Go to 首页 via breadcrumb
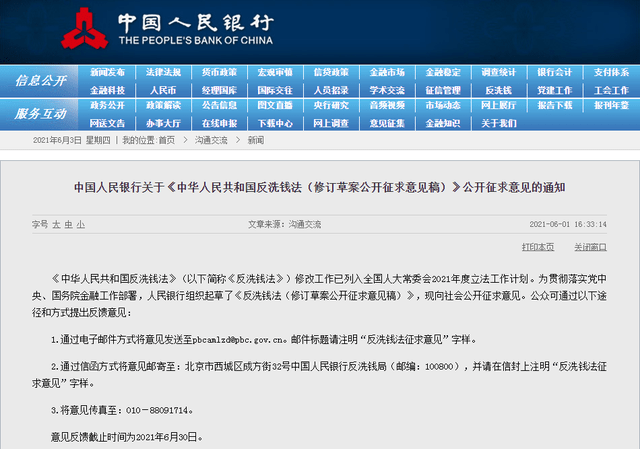This screenshot has width=640, height=449. pyautogui.click(x=167, y=140)
